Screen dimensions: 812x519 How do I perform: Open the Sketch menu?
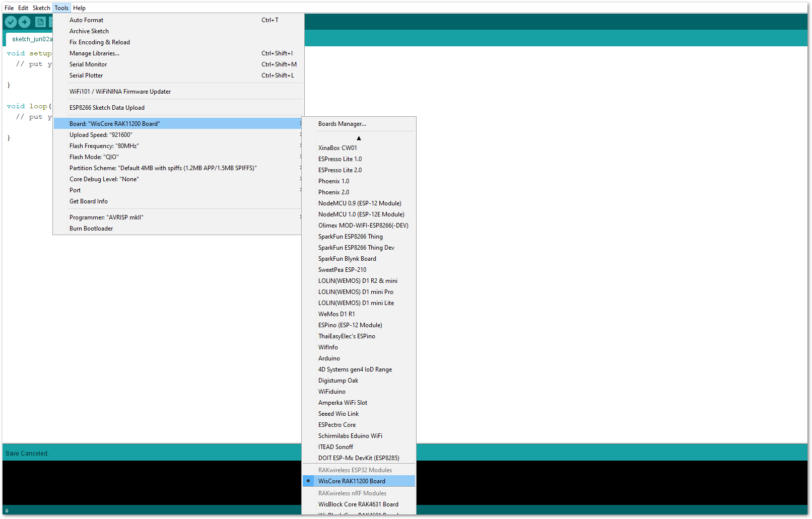pos(41,8)
